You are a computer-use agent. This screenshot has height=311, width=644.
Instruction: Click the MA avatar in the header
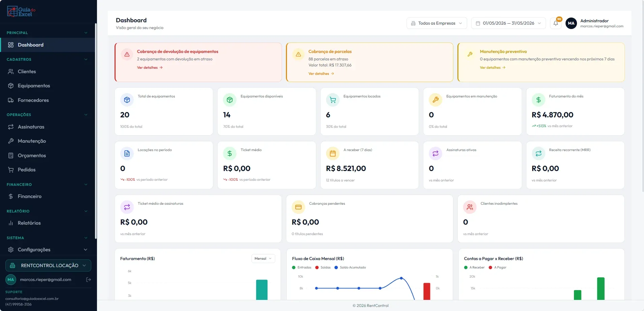[571, 23]
